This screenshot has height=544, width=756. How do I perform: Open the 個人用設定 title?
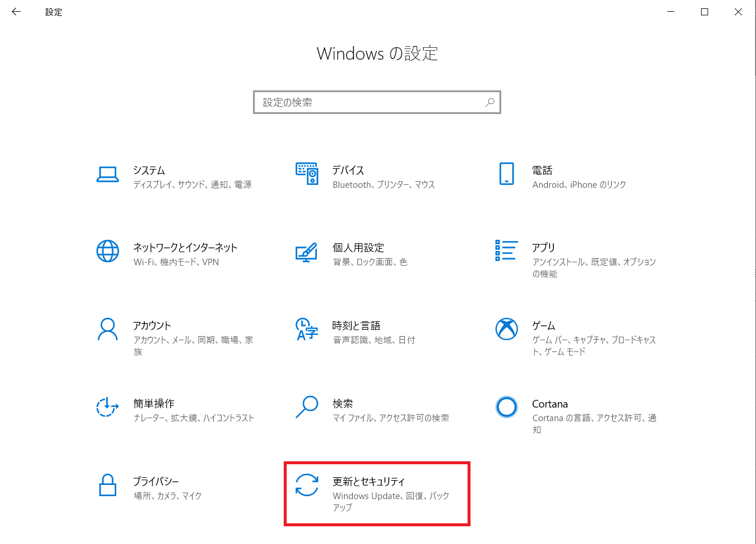tap(359, 247)
